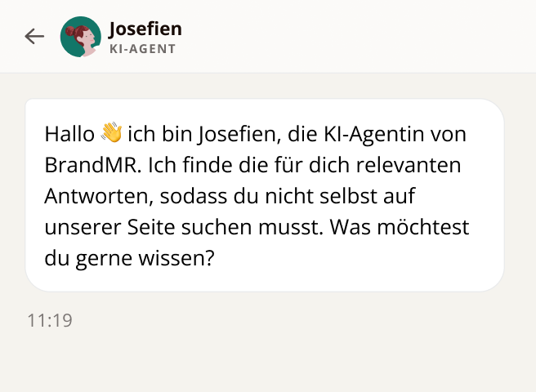
Task: Click the text KI-Agentin in the bubble
Action: coord(375,133)
